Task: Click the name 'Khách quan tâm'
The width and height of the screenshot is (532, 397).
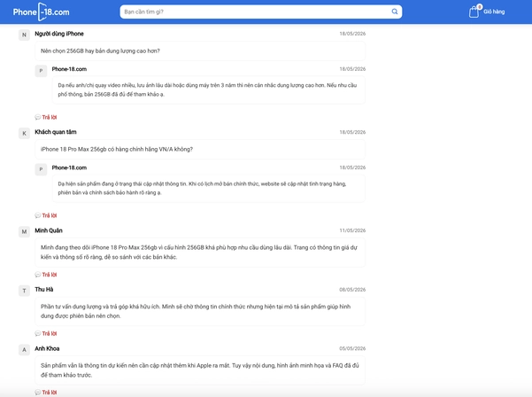Action: [x=56, y=132]
